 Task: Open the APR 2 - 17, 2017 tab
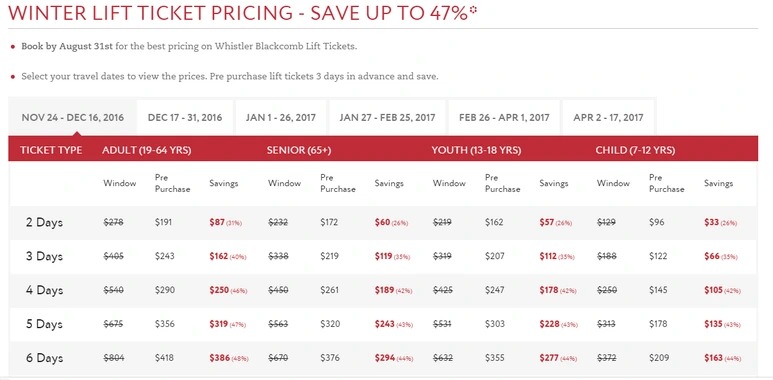[608, 118]
